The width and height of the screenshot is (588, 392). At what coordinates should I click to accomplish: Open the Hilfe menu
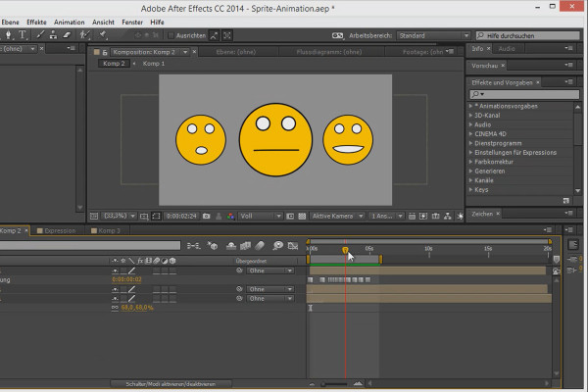pyautogui.click(x=157, y=23)
